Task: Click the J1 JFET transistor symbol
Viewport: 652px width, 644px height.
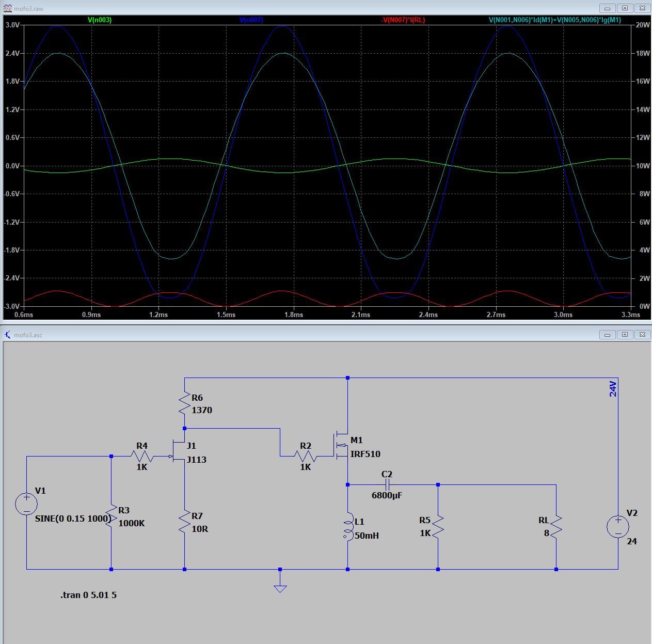Action: click(x=179, y=450)
